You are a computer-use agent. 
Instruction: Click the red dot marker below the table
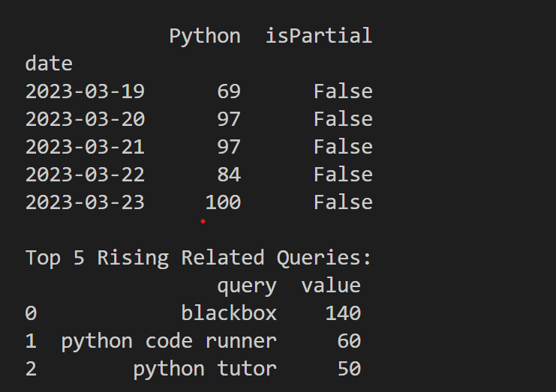203,221
